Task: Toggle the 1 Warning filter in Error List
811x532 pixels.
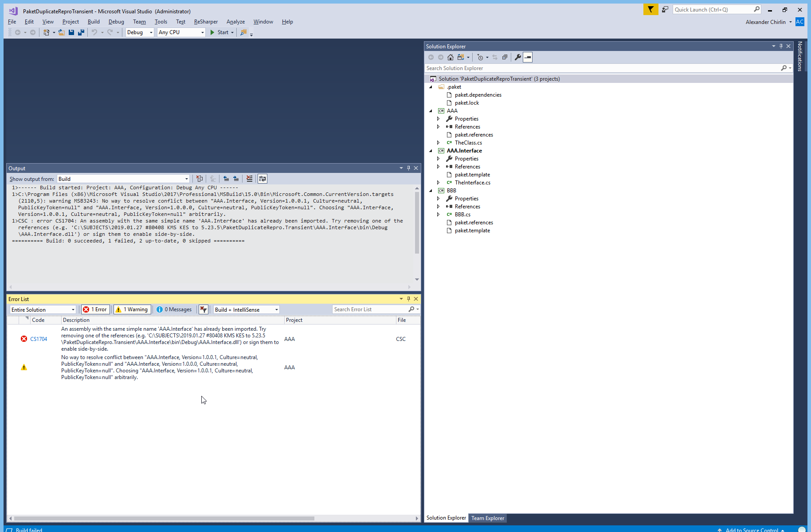Action: 132,309
